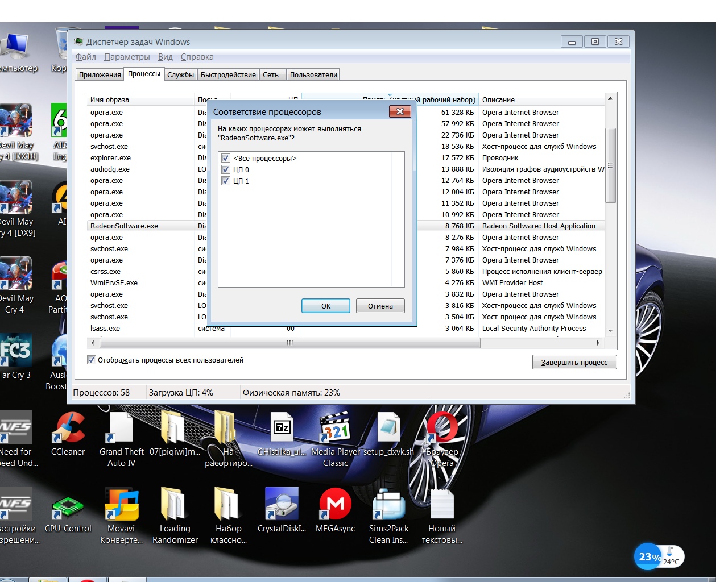Click the Отмена button in dialog
Image resolution: width=728 pixels, height=582 pixels.
(x=380, y=306)
